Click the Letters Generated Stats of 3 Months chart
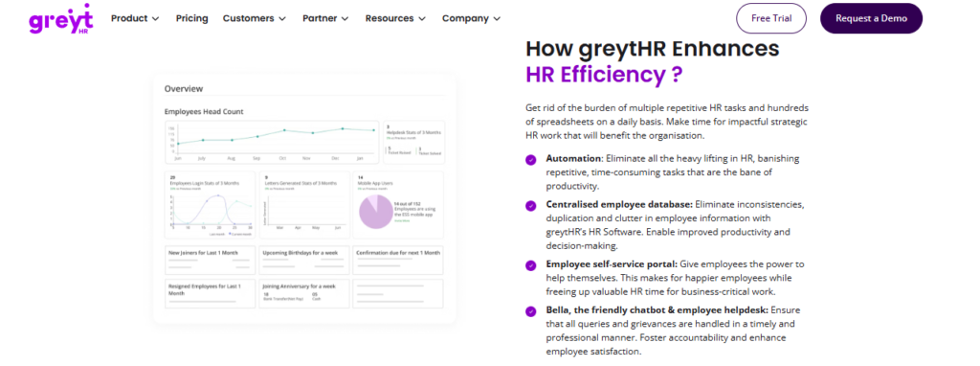This screenshot has height=366, width=980. pos(303,205)
